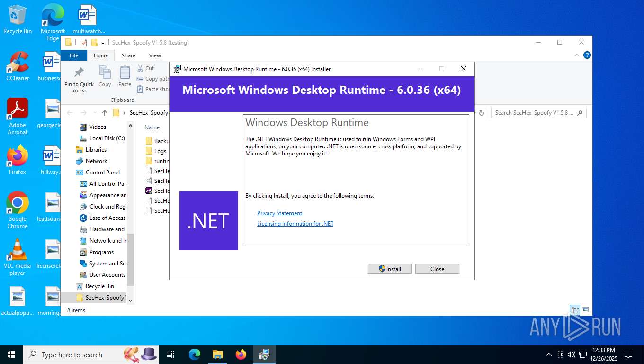Image resolution: width=644 pixels, height=364 pixels.
Task: Open Microsoft Edge desktop shortcut
Action: (x=53, y=22)
